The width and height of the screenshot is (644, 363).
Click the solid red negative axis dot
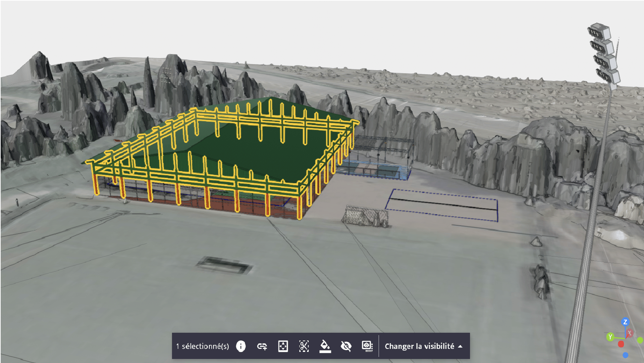(x=621, y=344)
